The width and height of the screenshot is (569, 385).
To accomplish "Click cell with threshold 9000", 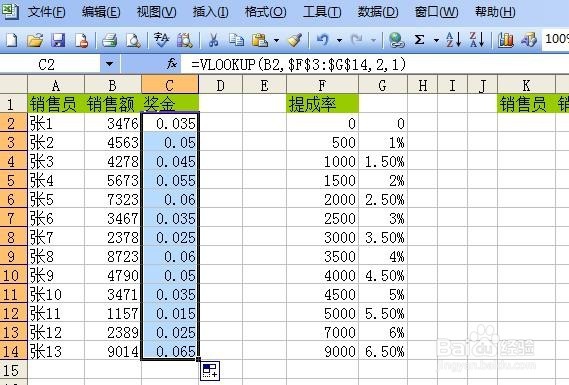I will [322, 351].
